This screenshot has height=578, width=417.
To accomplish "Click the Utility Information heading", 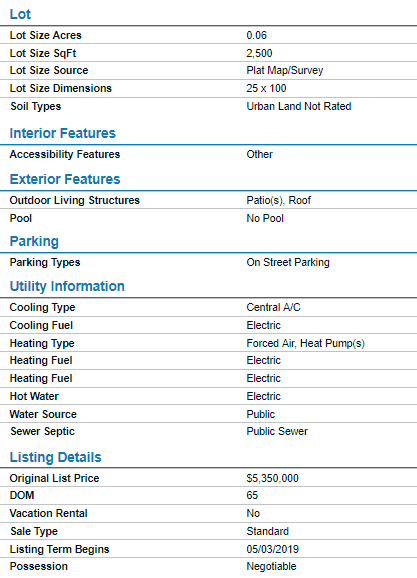I will point(67,286).
